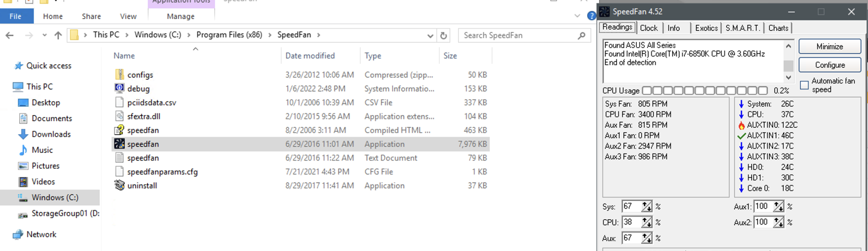Sort files by the Name column header
The image size is (868, 251).
pos(197,56)
